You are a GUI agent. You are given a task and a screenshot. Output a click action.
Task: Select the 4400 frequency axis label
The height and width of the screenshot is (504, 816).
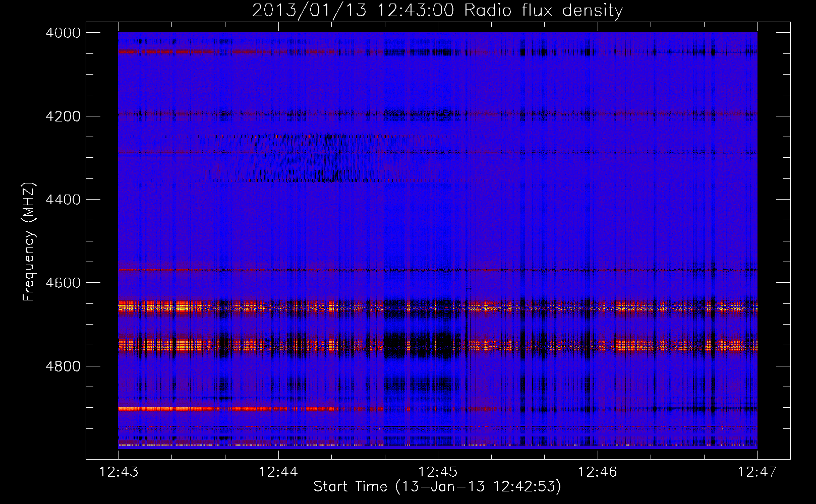63,200
